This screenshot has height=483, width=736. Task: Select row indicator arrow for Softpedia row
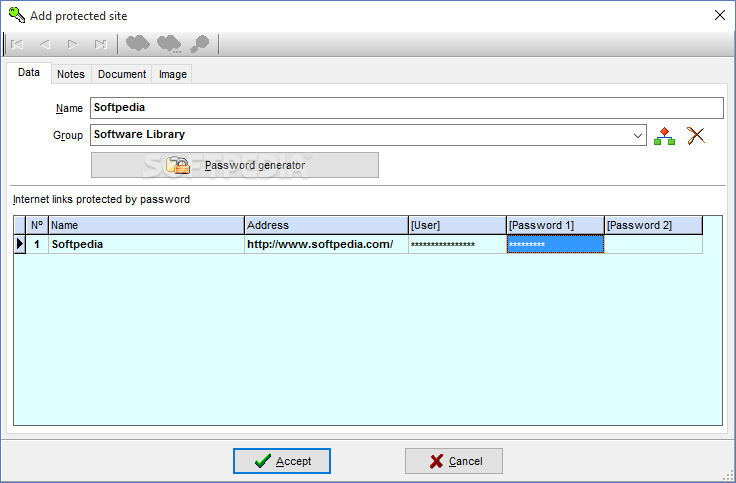tap(20, 244)
